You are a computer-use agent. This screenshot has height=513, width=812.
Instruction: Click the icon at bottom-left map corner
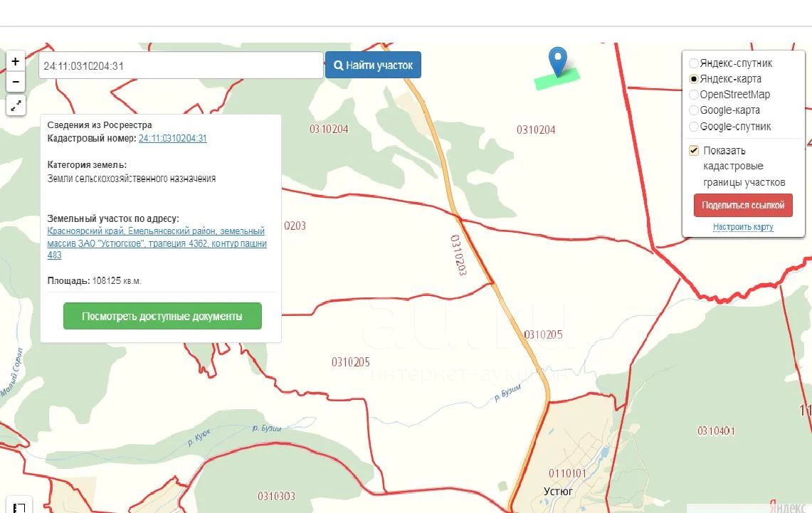[19, 507]
